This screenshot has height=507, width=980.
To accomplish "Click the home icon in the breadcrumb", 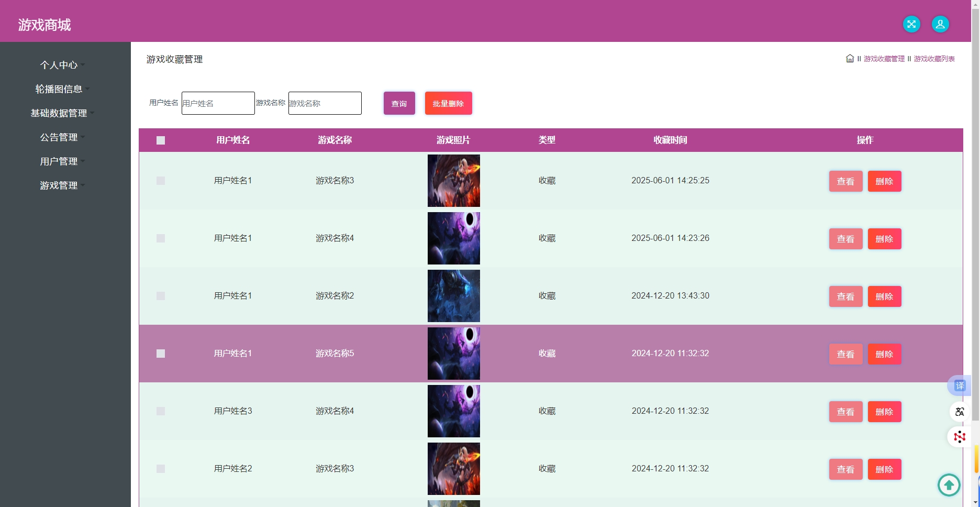I will (849, 59).
